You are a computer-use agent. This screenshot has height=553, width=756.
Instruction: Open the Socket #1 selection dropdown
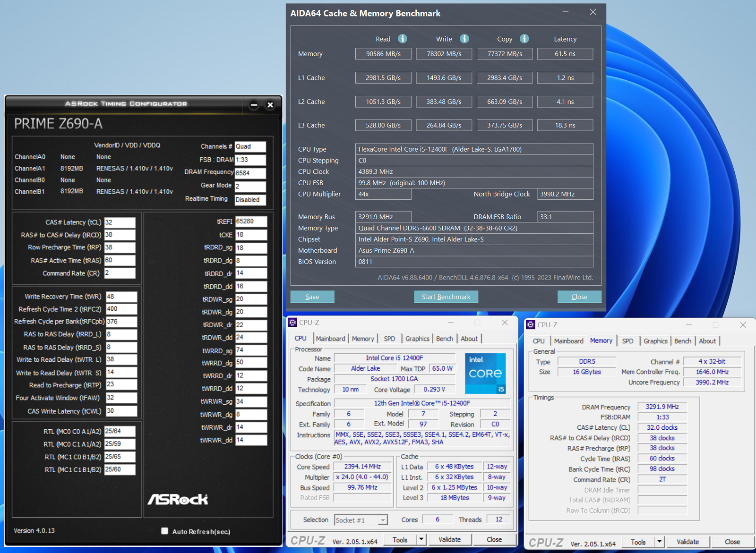click(x=361, y=520)
